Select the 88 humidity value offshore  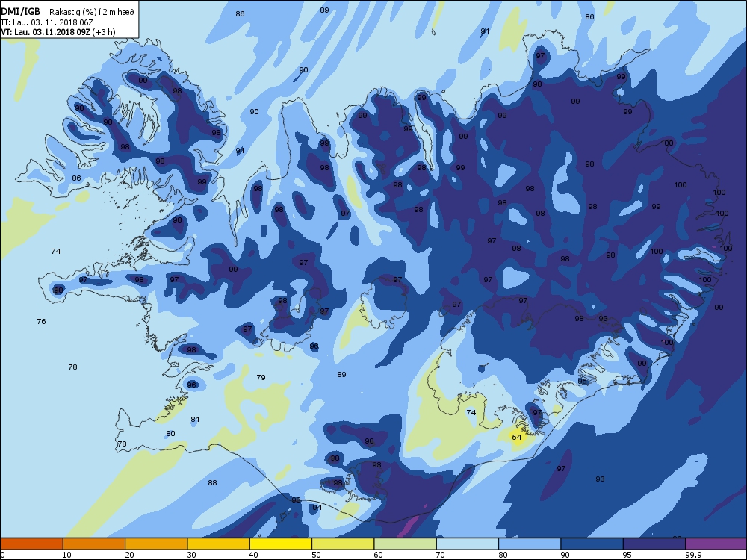[x=212, y=482]
